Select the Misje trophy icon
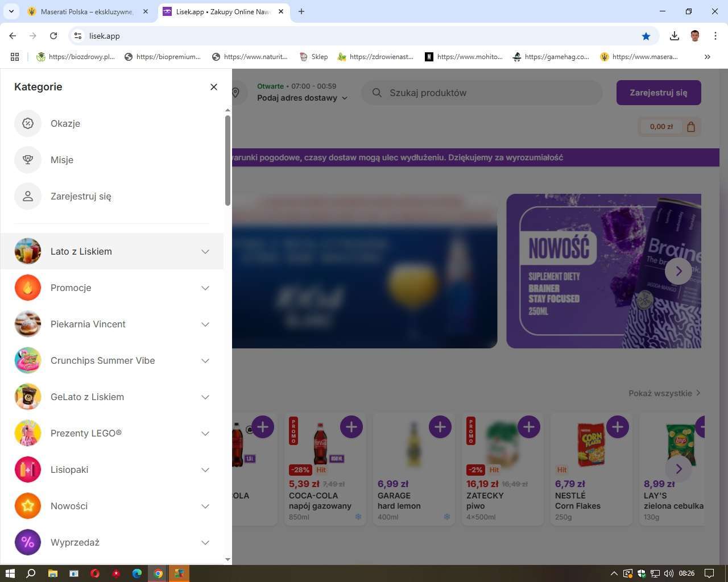Image resolution: width=728 pixels, height=582 pixels. coord(28,160)
